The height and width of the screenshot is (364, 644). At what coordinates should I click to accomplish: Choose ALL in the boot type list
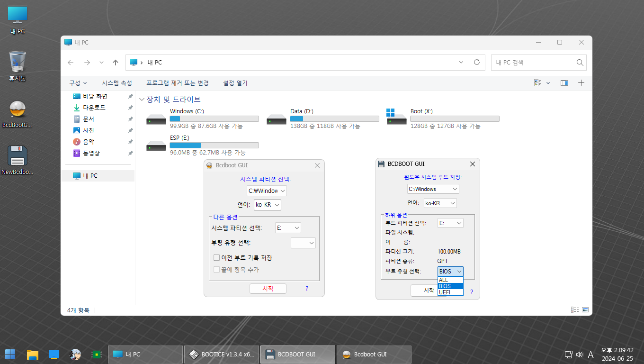click(x=450, y=280)
